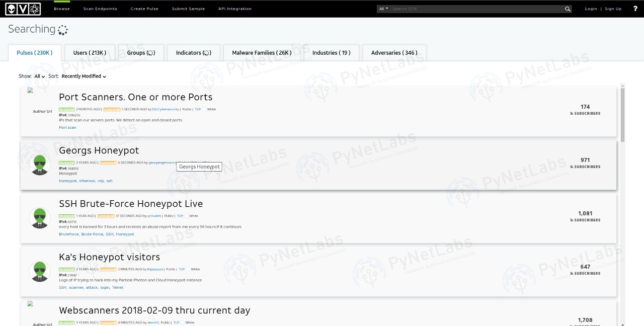This screenshot has width=644, height=326.
Task: Open the Show filter All dropdown
Action: (40, 76)
